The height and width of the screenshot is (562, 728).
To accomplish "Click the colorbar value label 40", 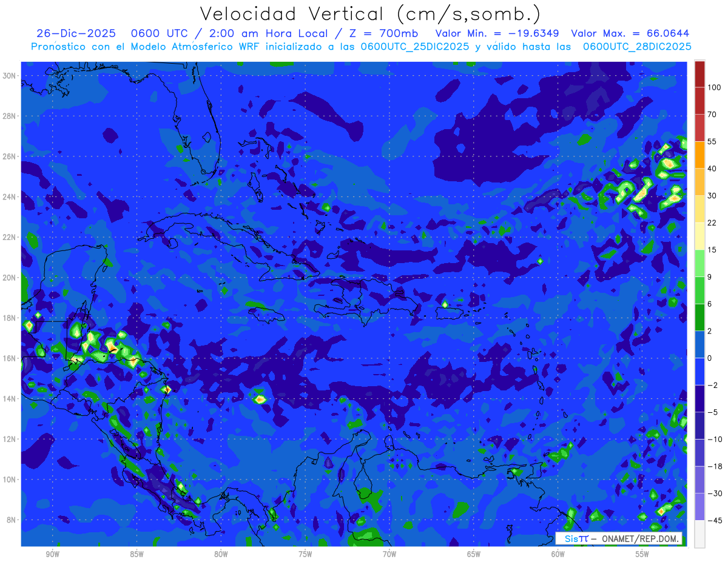I will point(712,169).
